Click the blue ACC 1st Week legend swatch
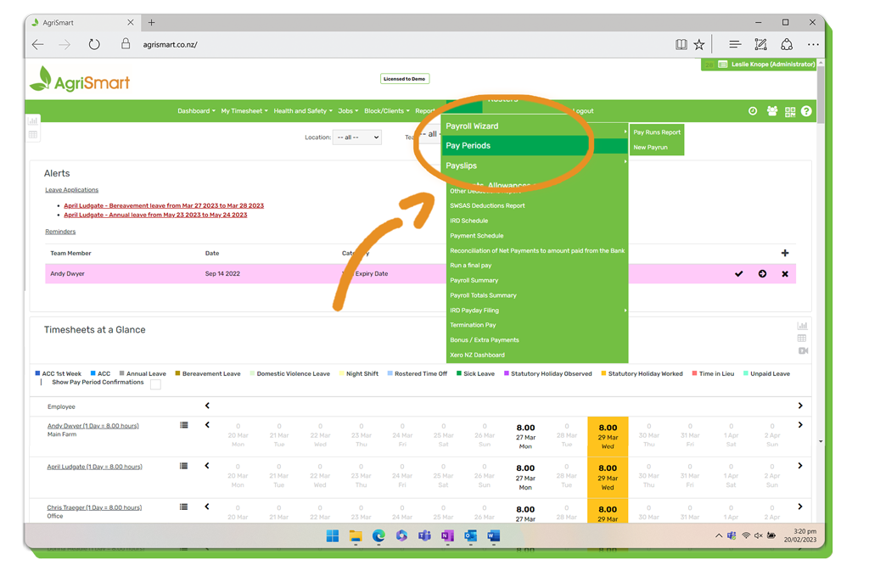This screenshot has height=588, width=869. 37,373
